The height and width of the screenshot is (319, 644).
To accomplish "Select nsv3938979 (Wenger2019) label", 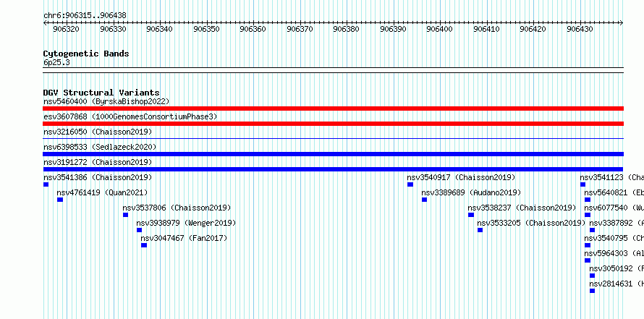I will (x=186, y=223).
